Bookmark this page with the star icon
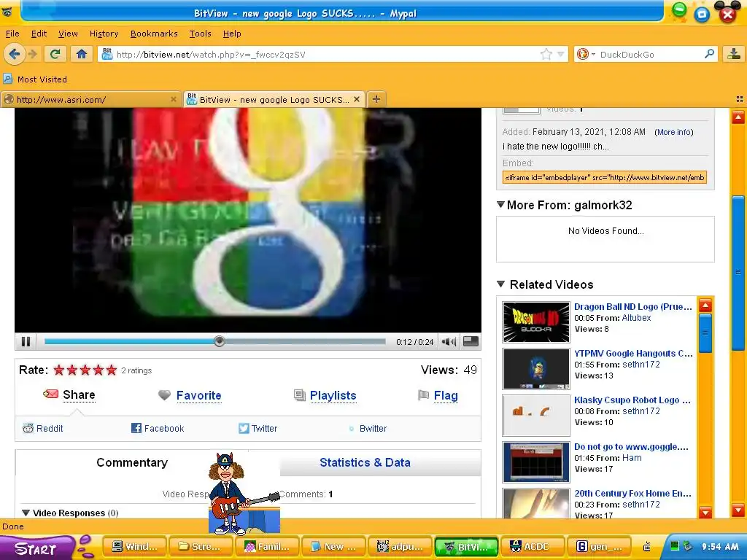This screenshot has width=747, height=560. 546,54
